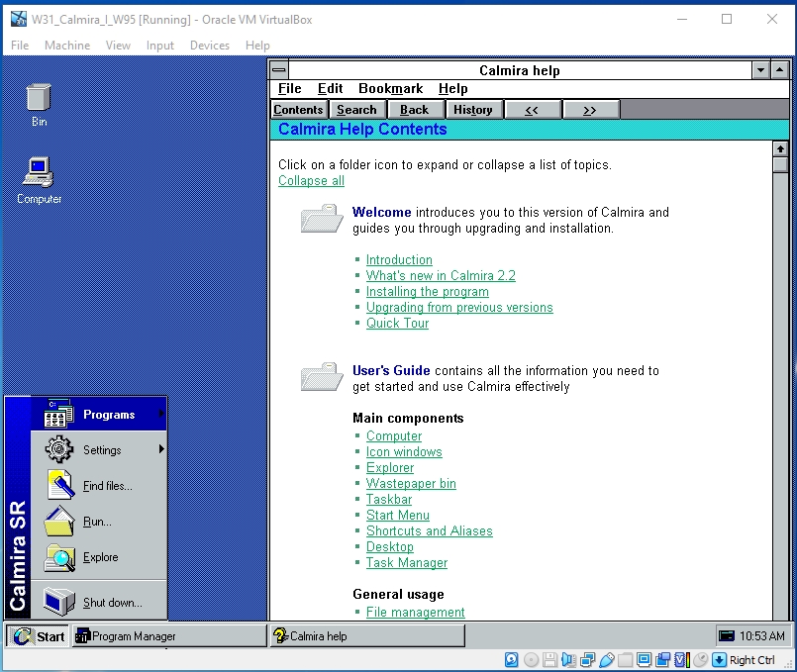Open Upgrading from previous versions link
This screenshot has width=797, height=672.
[459, 308]
